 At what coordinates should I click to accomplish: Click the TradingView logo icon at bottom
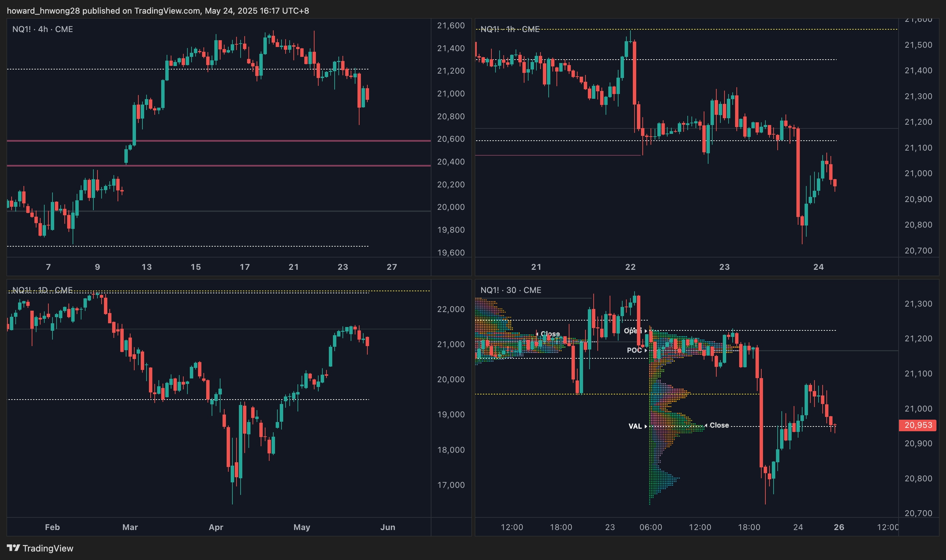(13, 547)
